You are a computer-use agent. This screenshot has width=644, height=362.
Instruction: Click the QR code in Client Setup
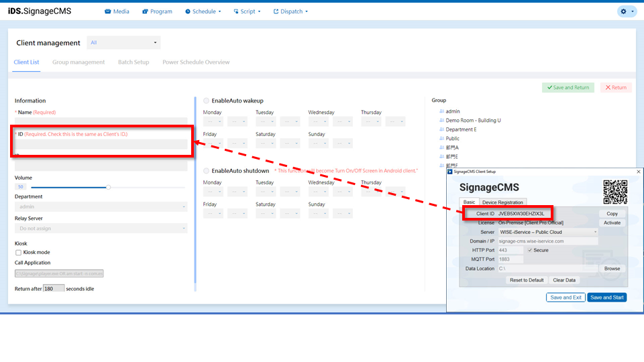tap(615, 192)
